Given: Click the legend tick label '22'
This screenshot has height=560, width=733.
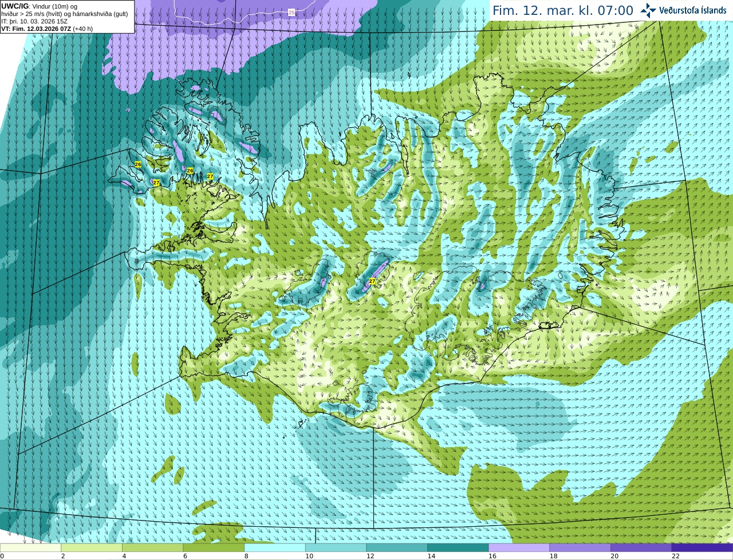Looking at the screenshot, I should 676,556.
